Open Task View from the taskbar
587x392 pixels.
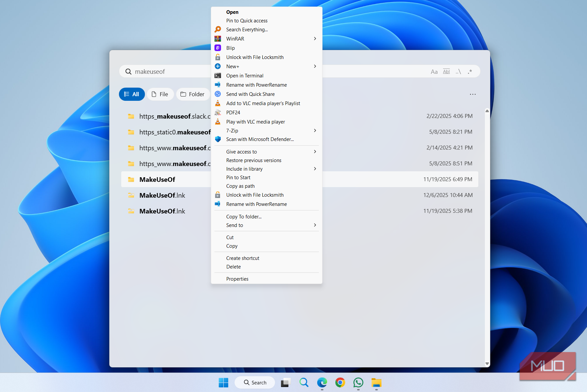tap(286, 382)
